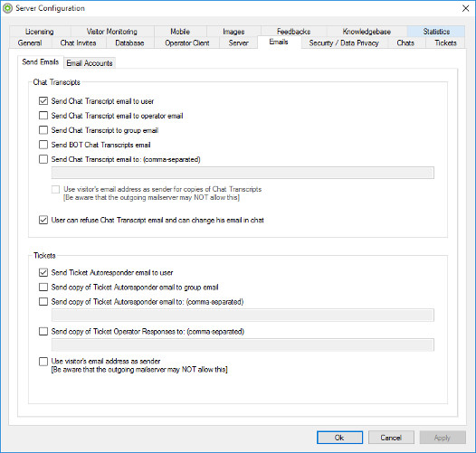Viewport: 476px width, 453px height.
Task: Click the Chat Transcript comma-separated email field
Action: 243,173
